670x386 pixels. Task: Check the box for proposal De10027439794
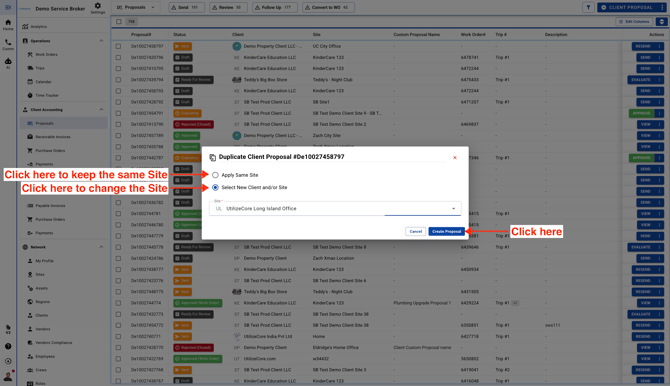tap(118, 80)
